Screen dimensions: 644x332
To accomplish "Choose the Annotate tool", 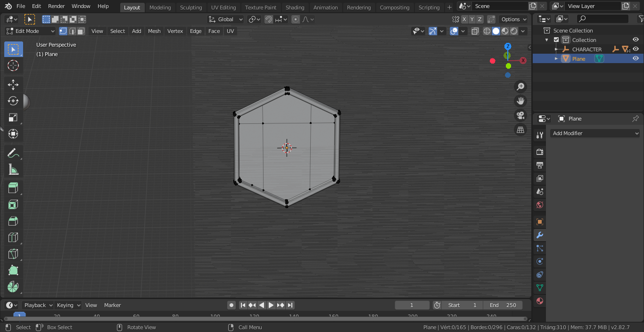I will point(13,153).
